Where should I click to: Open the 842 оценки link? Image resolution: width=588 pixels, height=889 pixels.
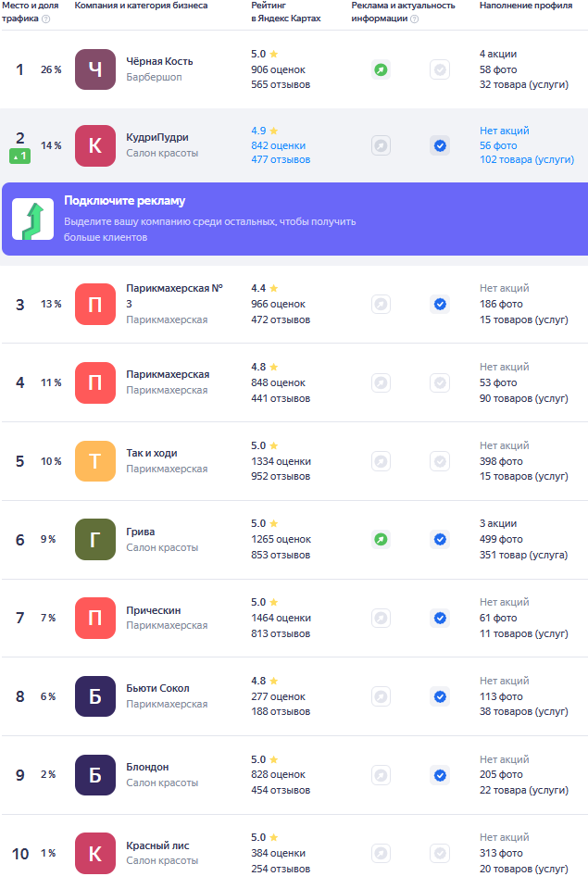[x=279, y=145]
